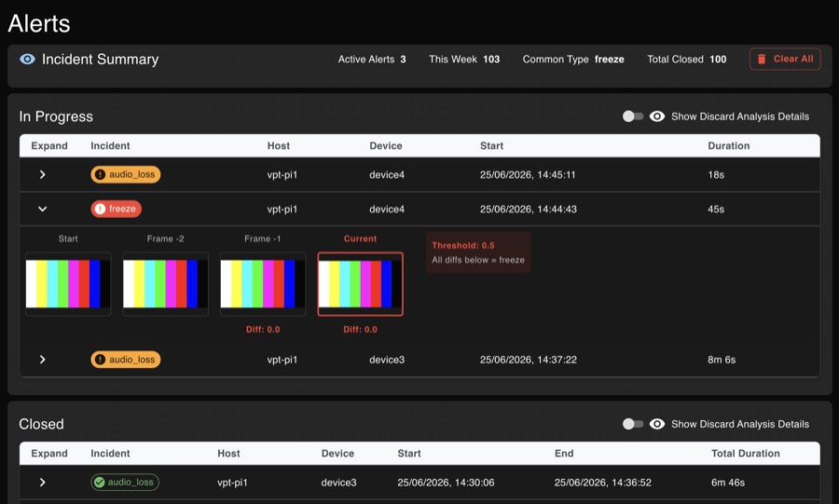This screenshot has width=839, height=504.
Task: Open the Current frame thumbnail
Action: coord(360,284)
